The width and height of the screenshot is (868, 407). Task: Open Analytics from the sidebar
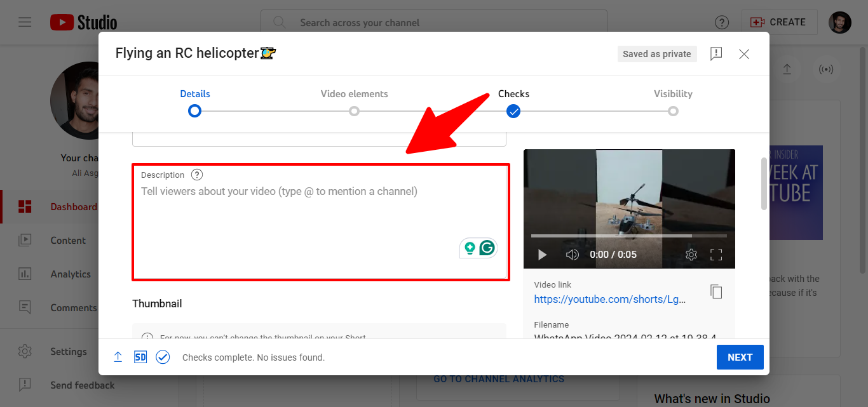(70, 274)
